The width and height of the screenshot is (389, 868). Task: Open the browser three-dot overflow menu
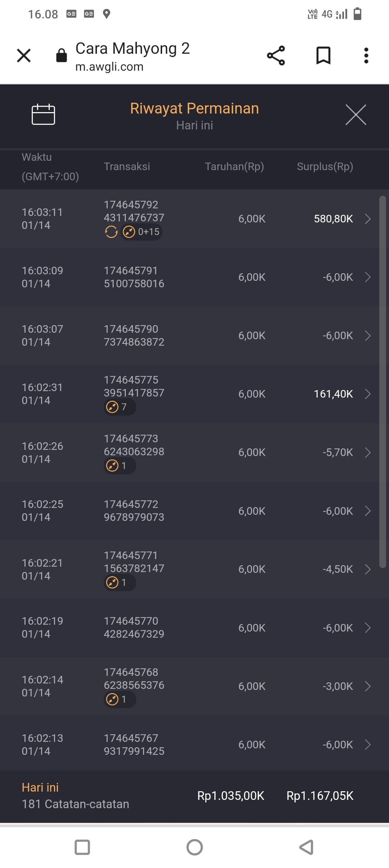[366, 56]
